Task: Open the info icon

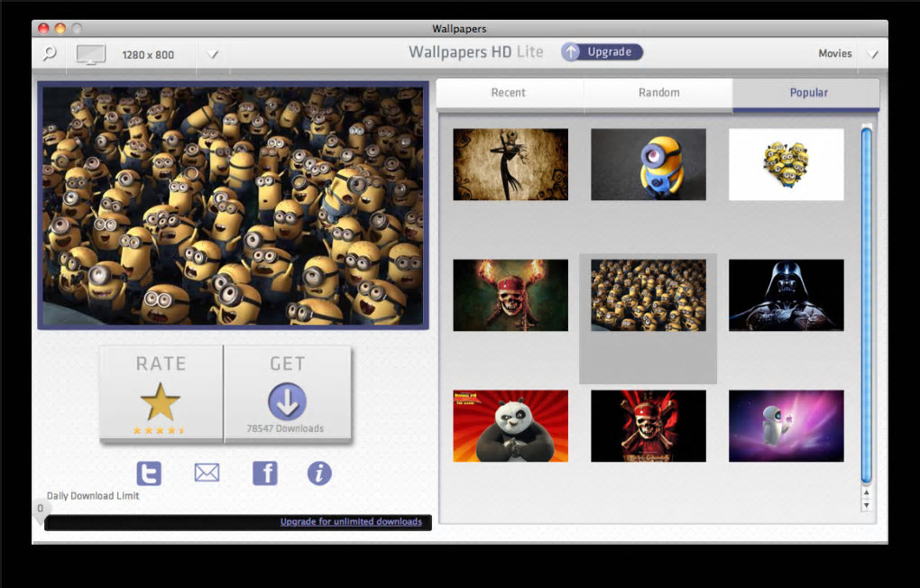Action: click(x=319, y=473)
